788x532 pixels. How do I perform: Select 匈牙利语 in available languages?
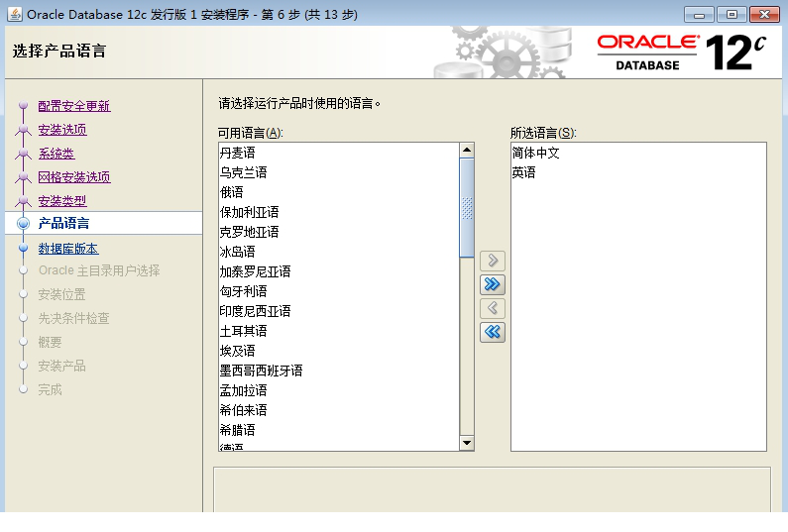[339, 291]
